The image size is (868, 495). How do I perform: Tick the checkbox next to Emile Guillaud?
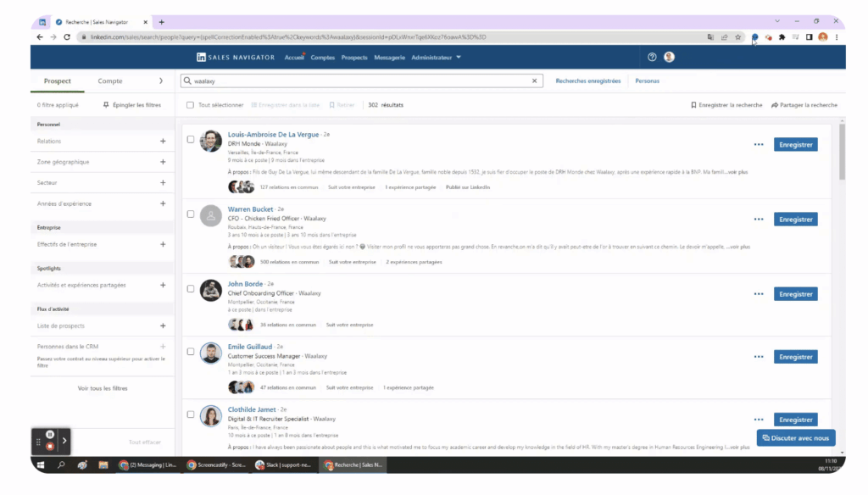coord(191,353)
